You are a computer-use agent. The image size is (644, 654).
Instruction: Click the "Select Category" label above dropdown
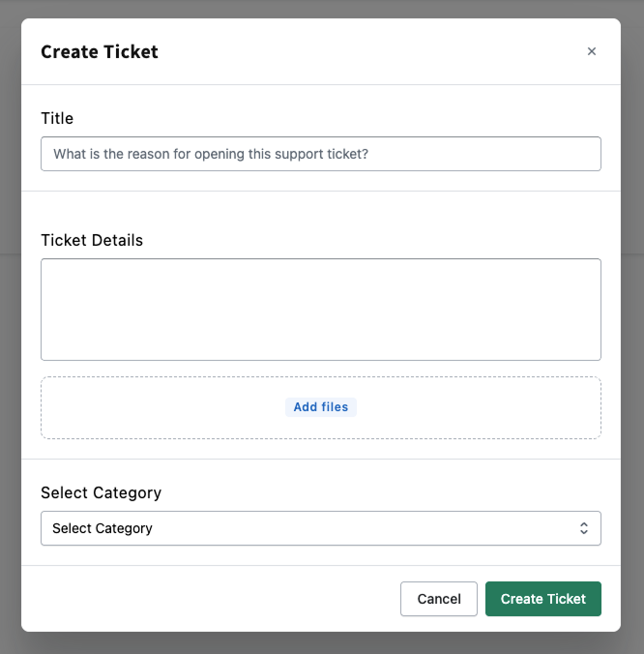tap(101, 492)
